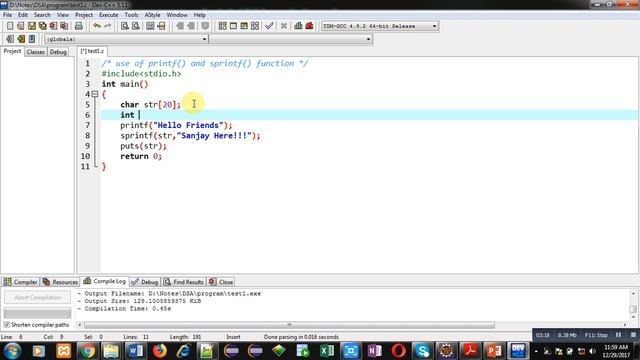The height and width of the screenshot is (360, 640).
Task: Open the Compile Log bottom tab
Action: click(104, 281)
